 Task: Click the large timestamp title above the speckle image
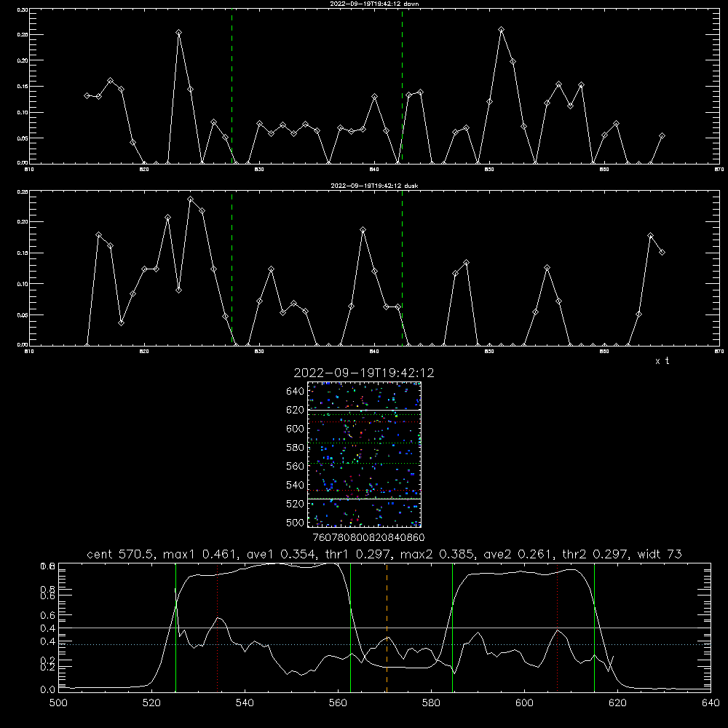[x=364, y=373]
